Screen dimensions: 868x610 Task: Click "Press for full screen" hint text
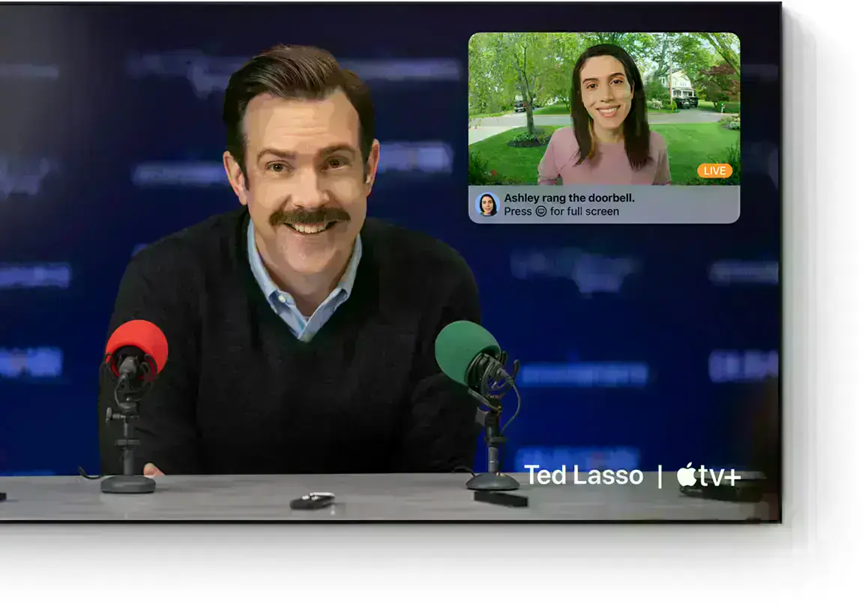point(561,211)
